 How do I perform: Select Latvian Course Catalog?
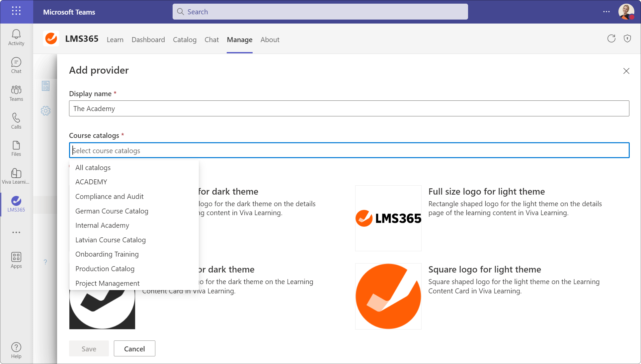click(134, 240)
